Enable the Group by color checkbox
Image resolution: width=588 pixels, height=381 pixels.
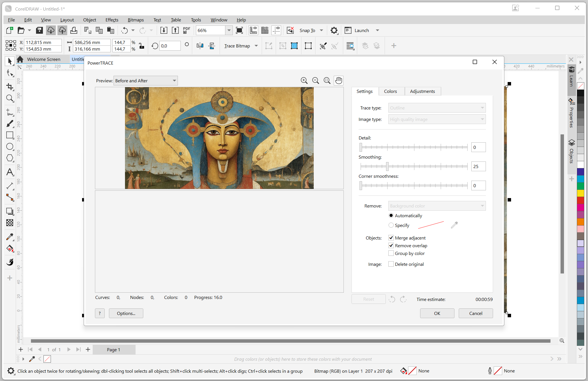pyautogui.click(x=391, y=253)
